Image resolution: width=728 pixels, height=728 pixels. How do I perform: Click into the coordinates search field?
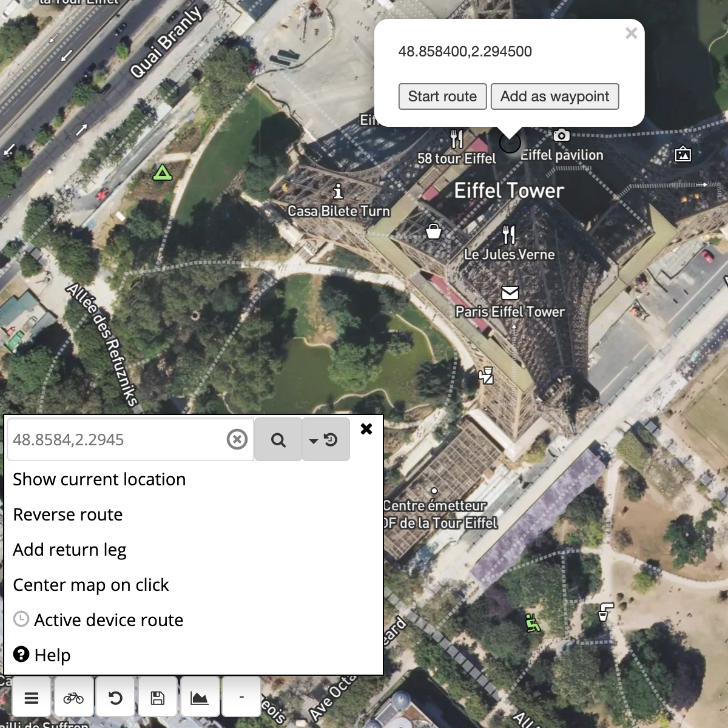point(115,440)
